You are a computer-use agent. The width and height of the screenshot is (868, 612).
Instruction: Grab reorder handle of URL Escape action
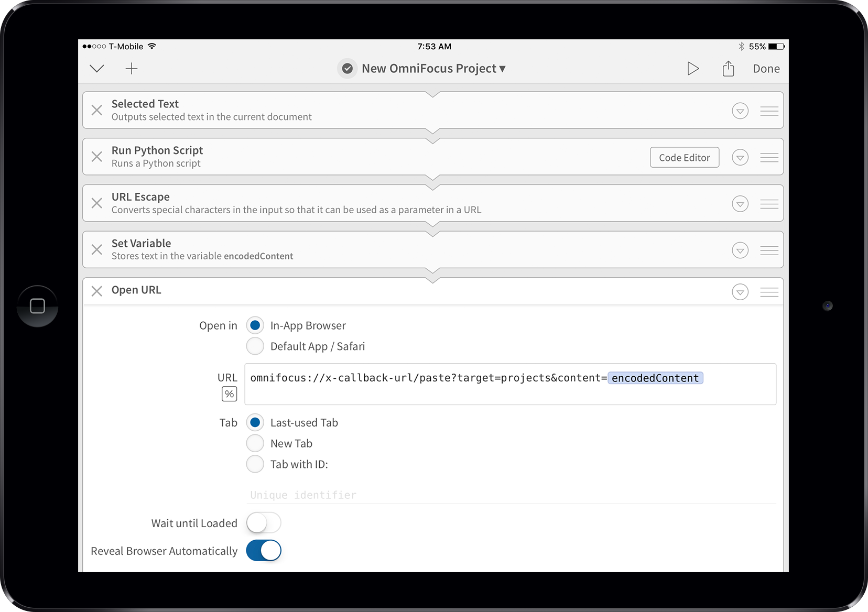coord(769,204)
